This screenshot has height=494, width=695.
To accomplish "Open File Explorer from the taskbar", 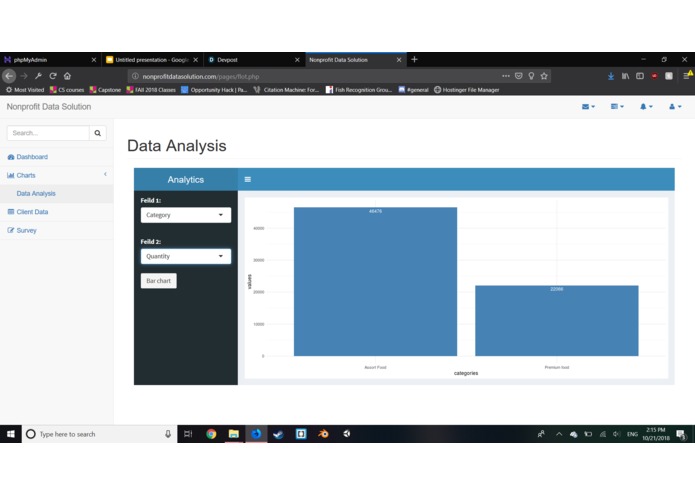I will (x=234, y=434).
